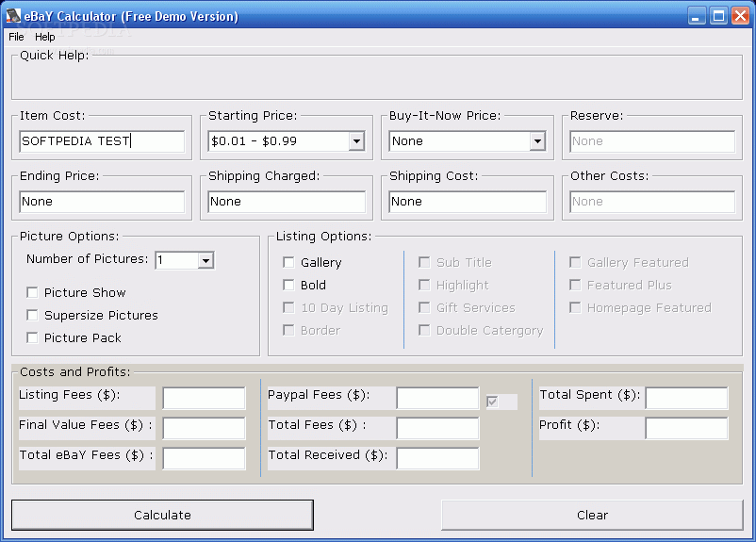This screenshot has height=542, width=756.
Task: Enable the Gift Services checkbox
Action: point(424,307)
